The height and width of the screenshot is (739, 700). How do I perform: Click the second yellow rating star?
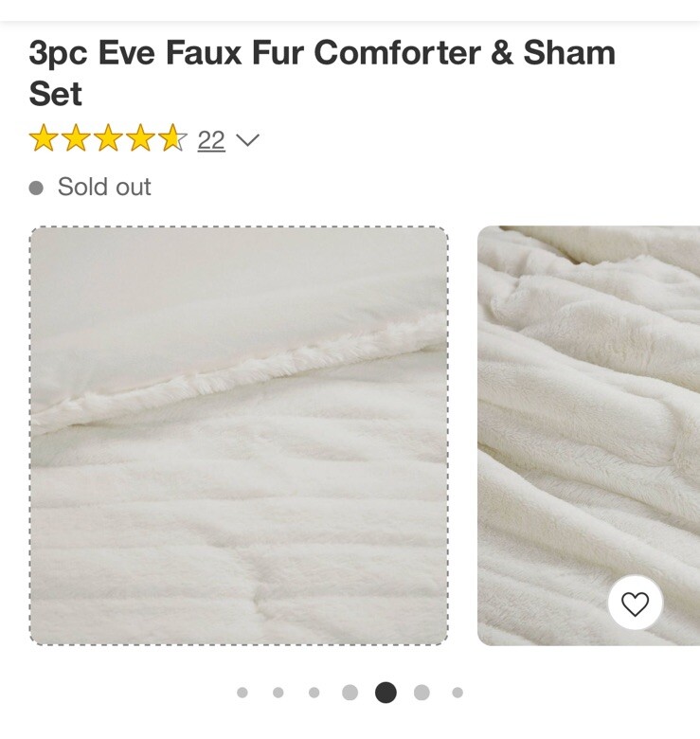point(77,138)
